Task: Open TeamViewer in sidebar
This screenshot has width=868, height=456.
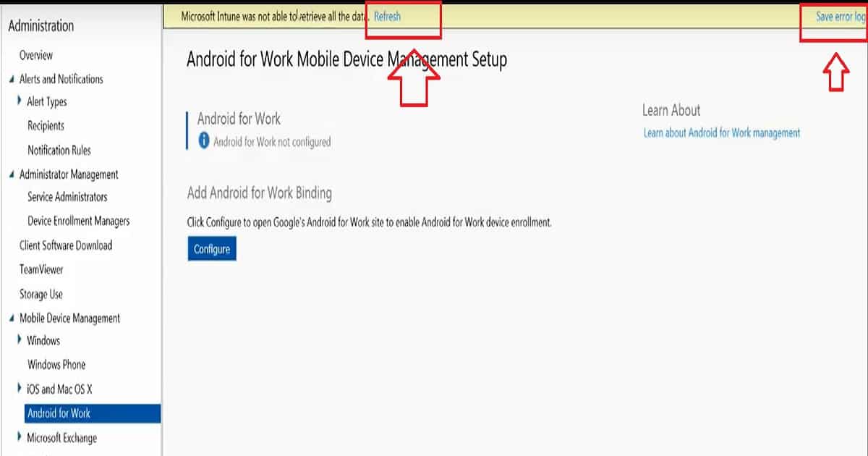Action: tap(41, 269)
